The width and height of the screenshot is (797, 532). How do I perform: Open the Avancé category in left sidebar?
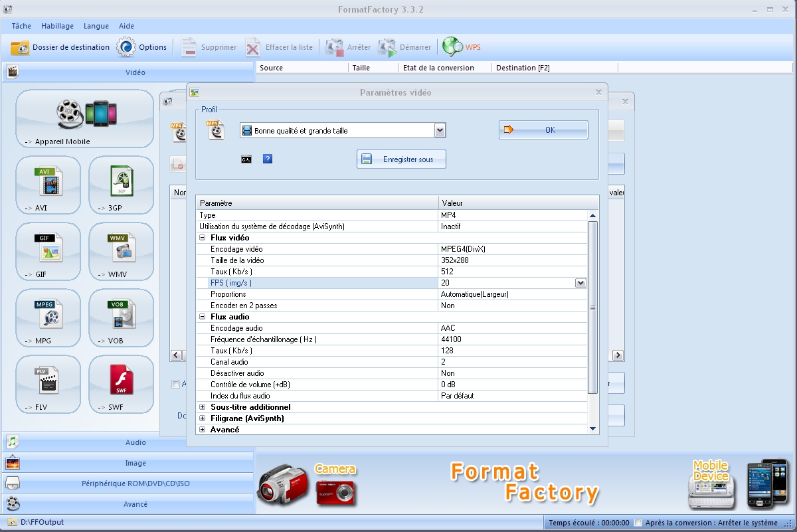128,504
